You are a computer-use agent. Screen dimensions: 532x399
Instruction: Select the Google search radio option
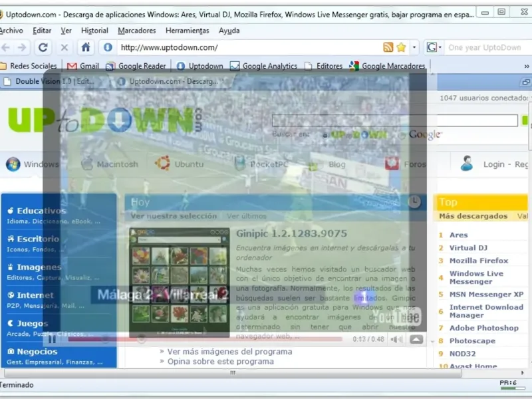point(402,136)
